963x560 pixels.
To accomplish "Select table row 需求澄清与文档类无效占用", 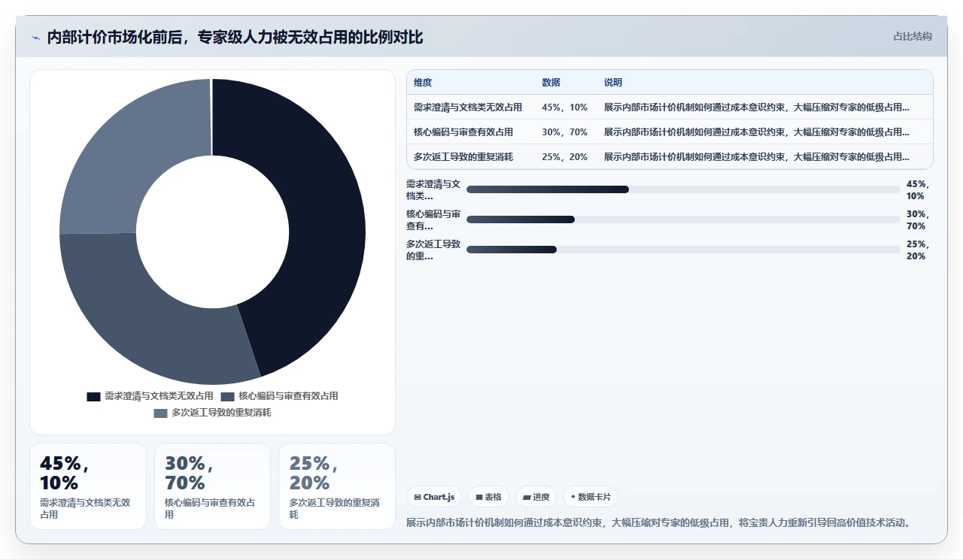I will pyautogui.click(x=670, y=107).
